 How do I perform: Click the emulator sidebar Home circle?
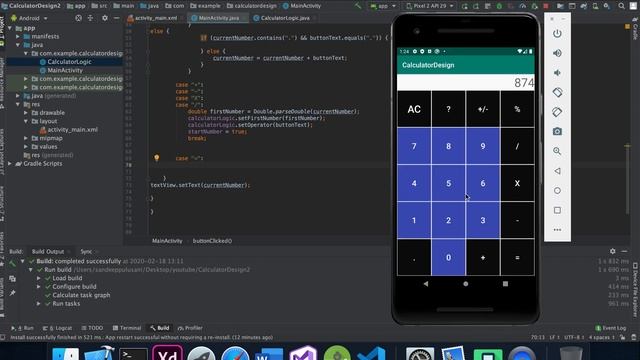[x=557, y=191]
